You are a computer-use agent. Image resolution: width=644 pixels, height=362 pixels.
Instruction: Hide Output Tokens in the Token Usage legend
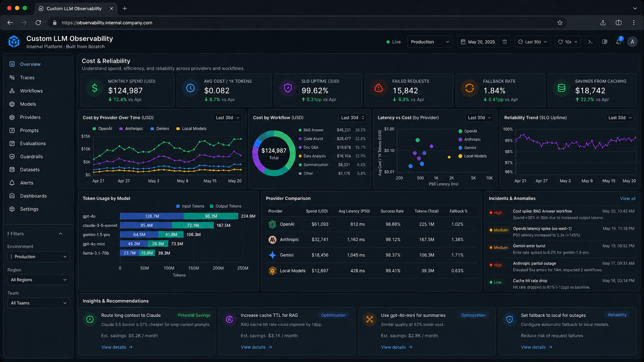225,206
